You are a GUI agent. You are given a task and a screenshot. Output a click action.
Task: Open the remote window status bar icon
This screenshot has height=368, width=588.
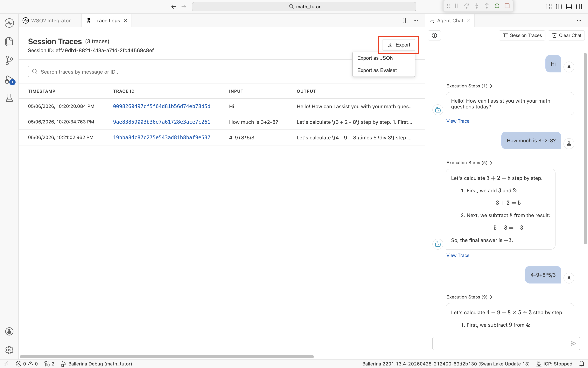6,364
